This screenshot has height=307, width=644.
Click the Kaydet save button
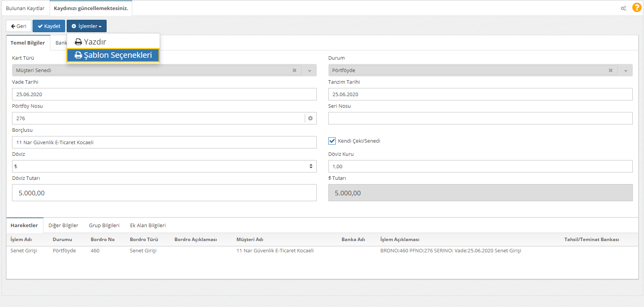point(49,26)
